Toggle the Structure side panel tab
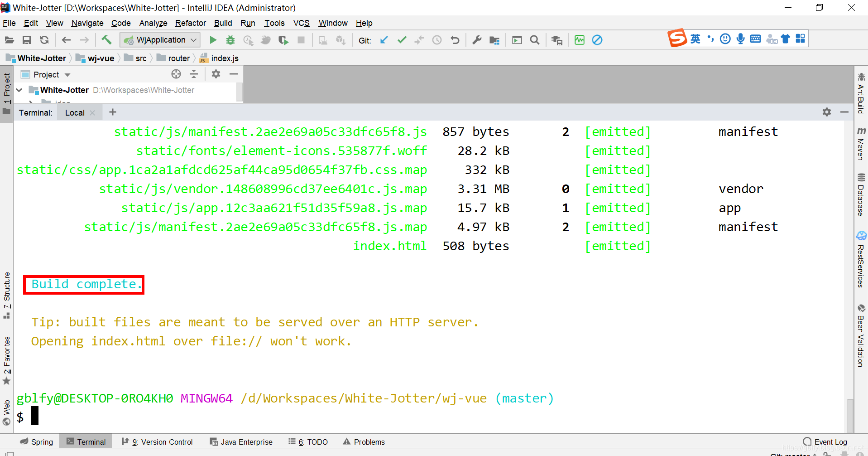 pyautogui.click(x=7, y=295)
